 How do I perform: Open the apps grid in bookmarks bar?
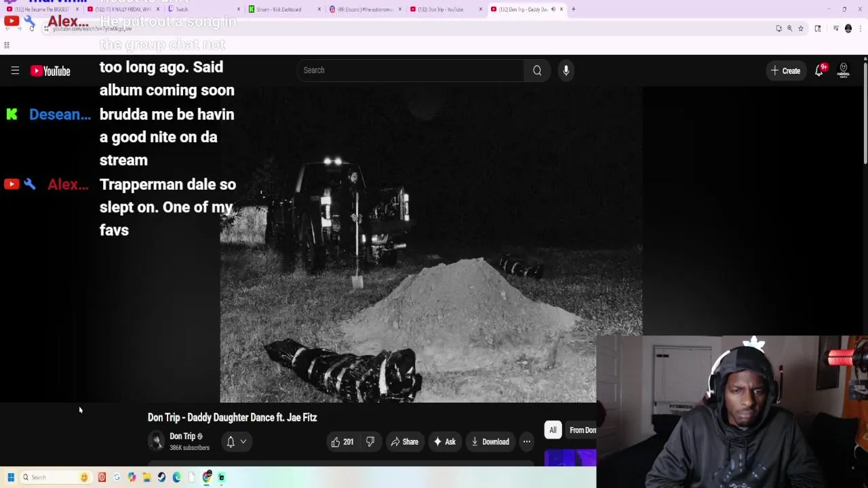[x=7, y=45]
